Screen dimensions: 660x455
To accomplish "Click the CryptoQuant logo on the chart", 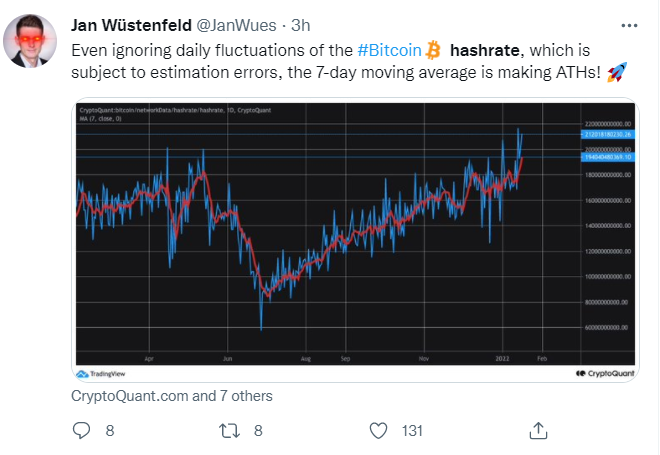I will coord(605,373).
